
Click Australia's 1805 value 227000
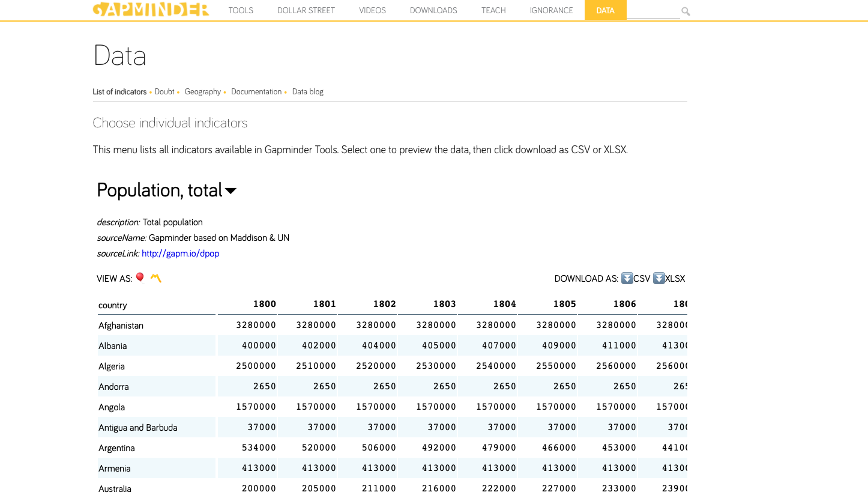click(559, 488)
